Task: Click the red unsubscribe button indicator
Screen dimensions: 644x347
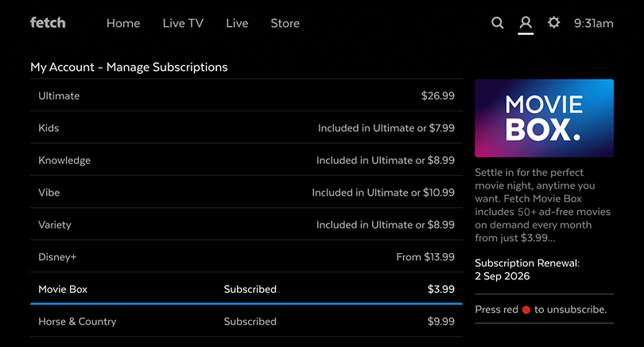Action: pyautogui.click(x=526, y=310)
